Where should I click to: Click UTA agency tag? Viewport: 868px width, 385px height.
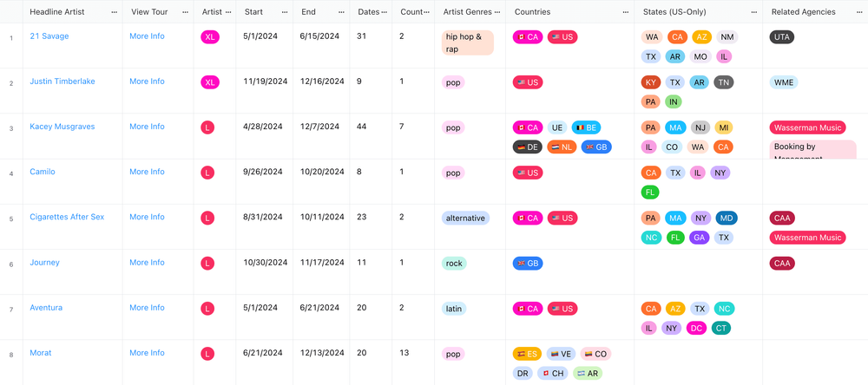[782, 37]
